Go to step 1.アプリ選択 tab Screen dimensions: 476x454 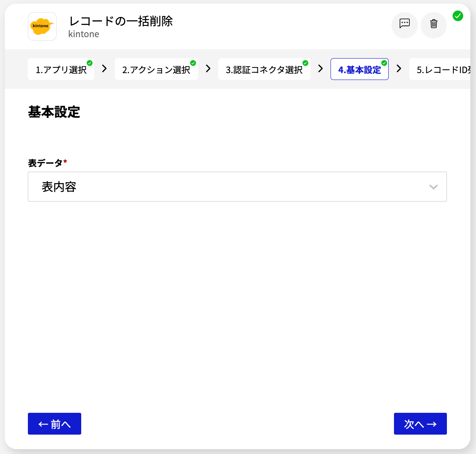tap(61, 69)
